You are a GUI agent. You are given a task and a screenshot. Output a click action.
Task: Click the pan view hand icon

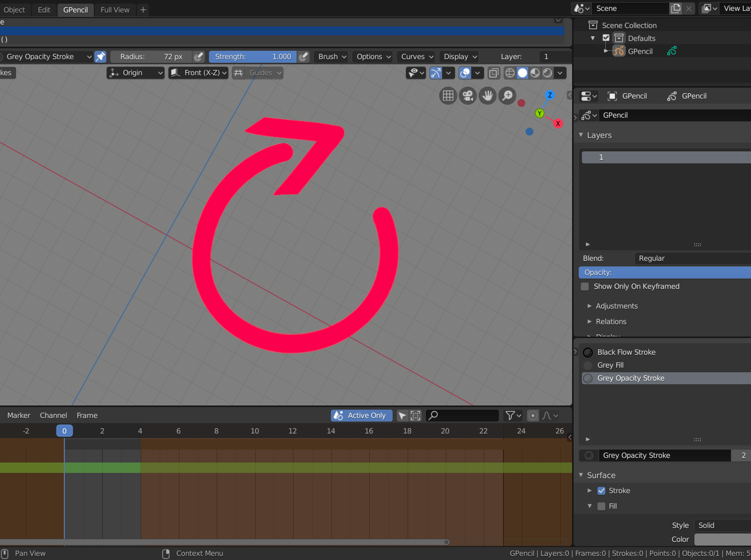click(x=488, y=96)
